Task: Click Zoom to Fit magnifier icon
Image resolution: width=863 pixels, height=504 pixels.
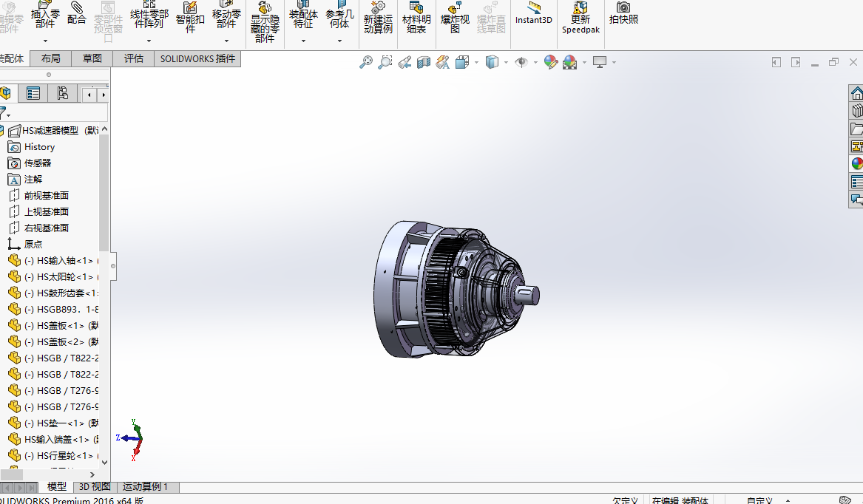Action: 366,61
